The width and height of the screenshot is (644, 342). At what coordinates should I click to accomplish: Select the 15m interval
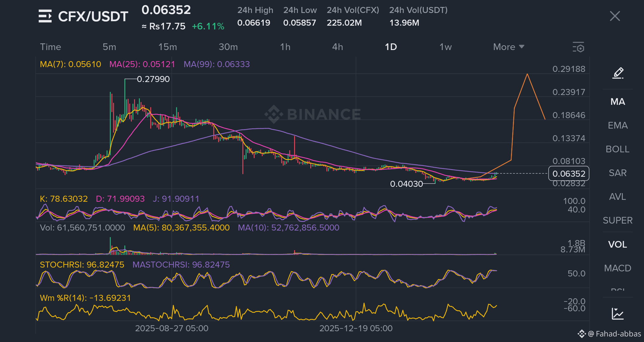pos(168,47)
